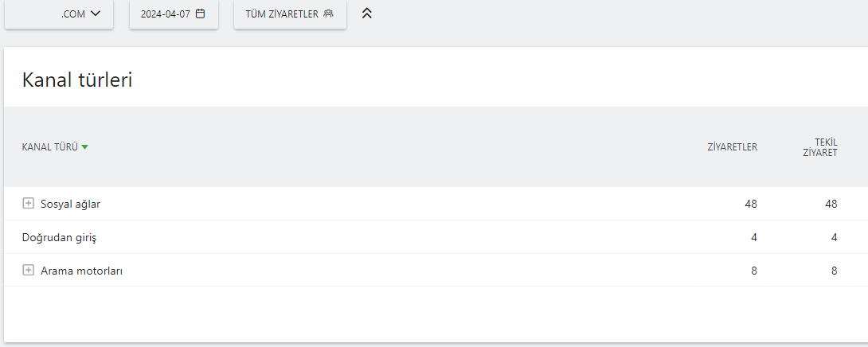Open the .COM website selector dropdown

click(x=59, y=14)
